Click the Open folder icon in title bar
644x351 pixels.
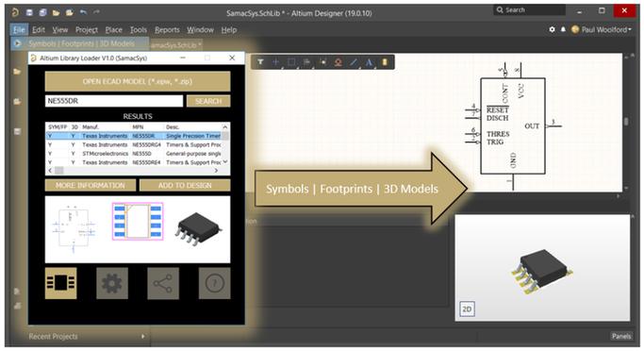tap(57, 13)
